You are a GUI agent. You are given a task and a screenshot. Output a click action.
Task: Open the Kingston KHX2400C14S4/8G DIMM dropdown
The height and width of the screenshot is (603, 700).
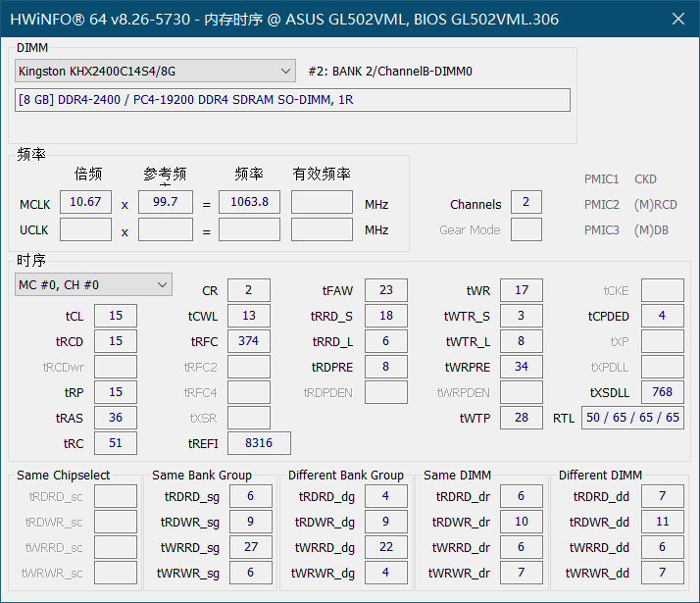pyautogui.click(x=155, y=71)
